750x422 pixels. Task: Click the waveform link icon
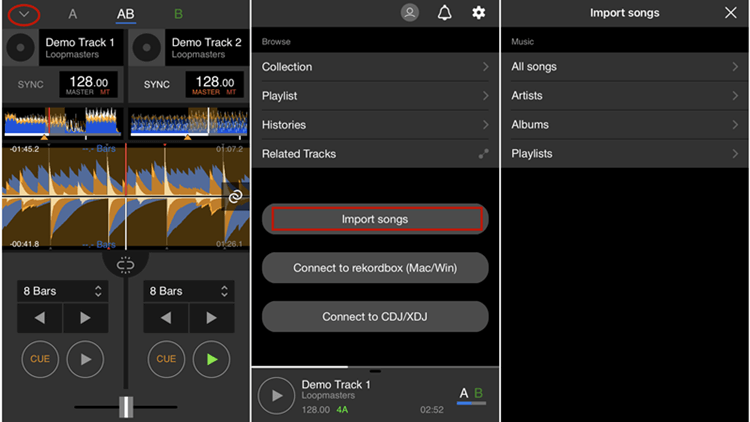(x=235, y=197)
